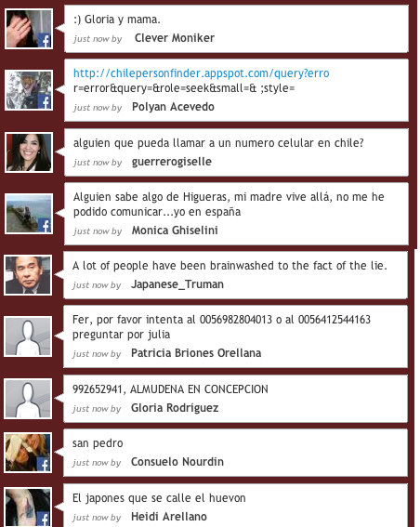Screen dimensions: 420x527
Task: Open Consuelo Nourdin's name link
Action: [x=177, y=462]
